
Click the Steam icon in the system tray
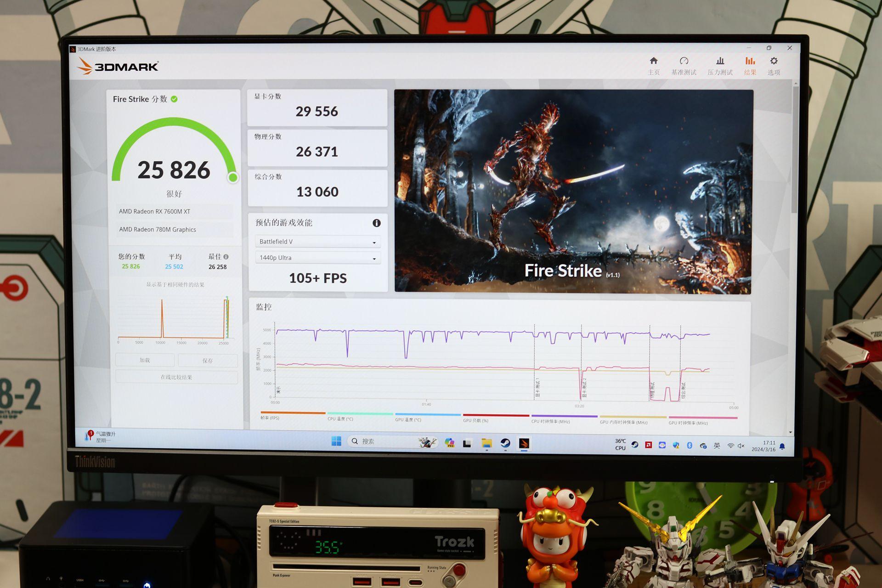pos(635,445)
